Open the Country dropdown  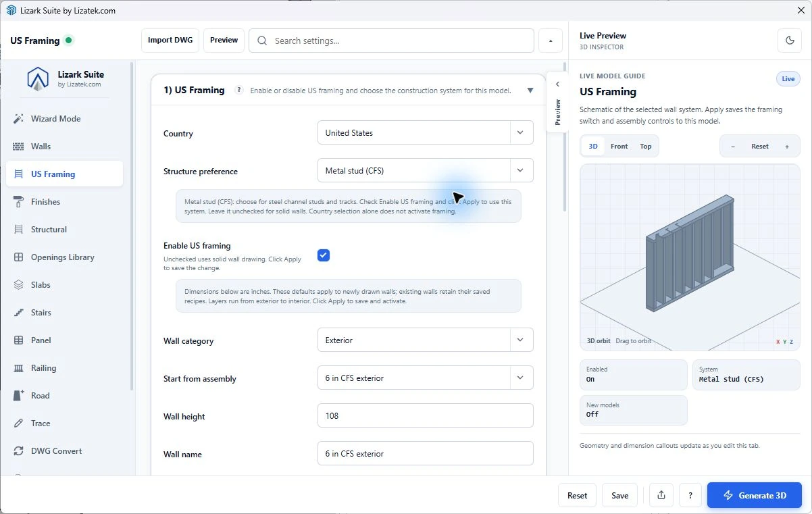tap(425, 133)
